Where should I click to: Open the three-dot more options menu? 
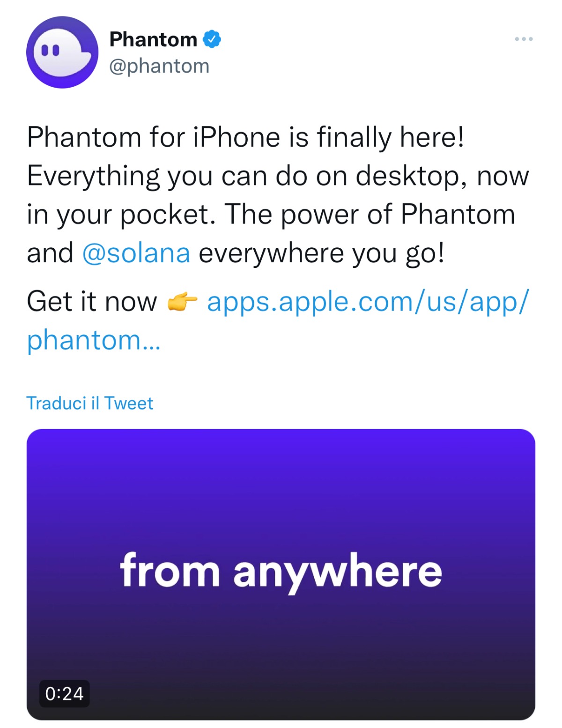[524, 39]
